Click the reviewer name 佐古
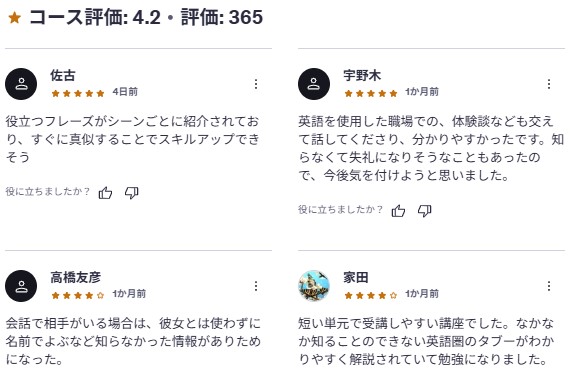 pyautogui.click(x=63, y=76)
